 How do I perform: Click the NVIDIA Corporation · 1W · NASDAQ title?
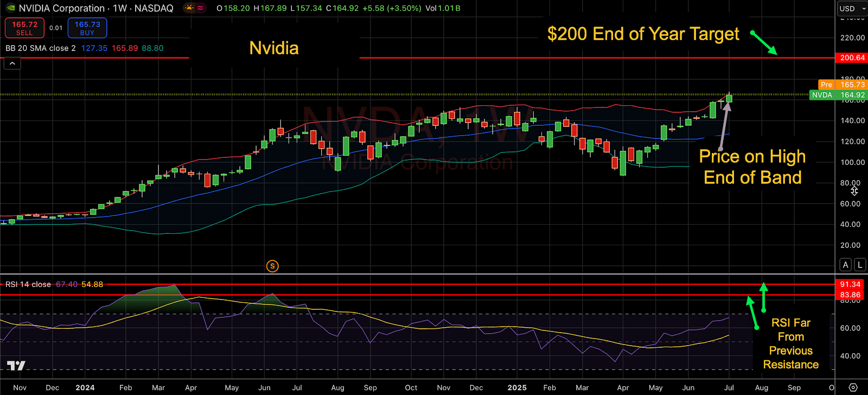tap(96, 8)
